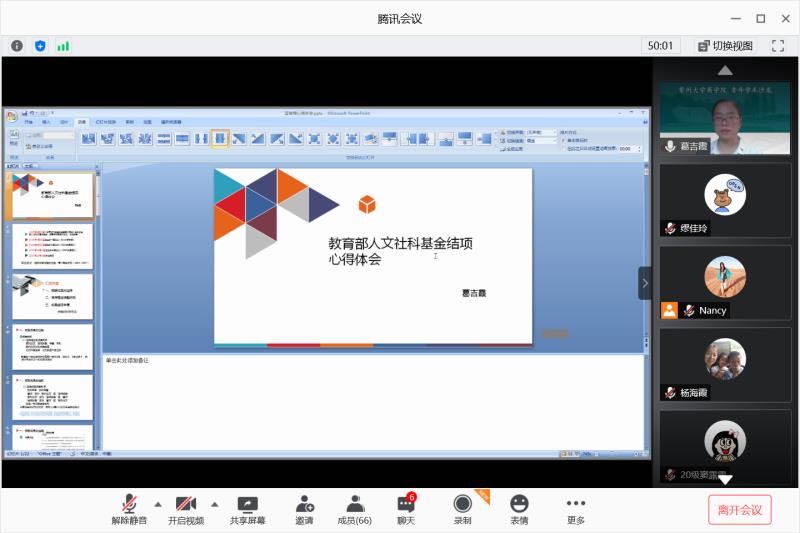This screenshot has width=800, height=533.
Task: Click the red 离开会议 button
Action: tap(740, 510)
